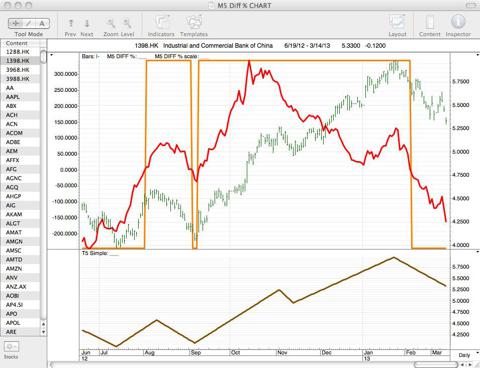Toggle the Content panel icon
Image resolution: width=480 pixels, height=368 pixels.
(430, 23)
